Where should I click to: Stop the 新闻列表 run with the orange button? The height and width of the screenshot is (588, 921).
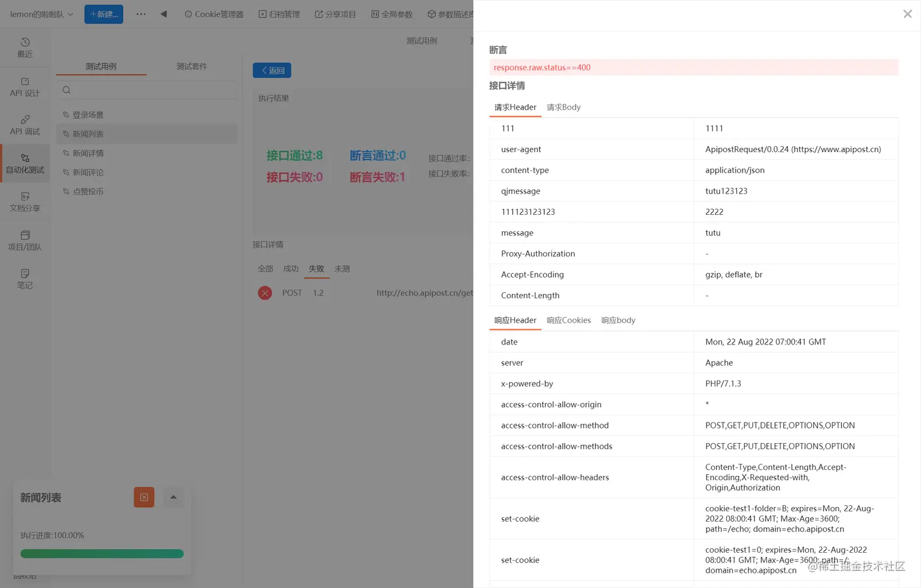point(144,497)
